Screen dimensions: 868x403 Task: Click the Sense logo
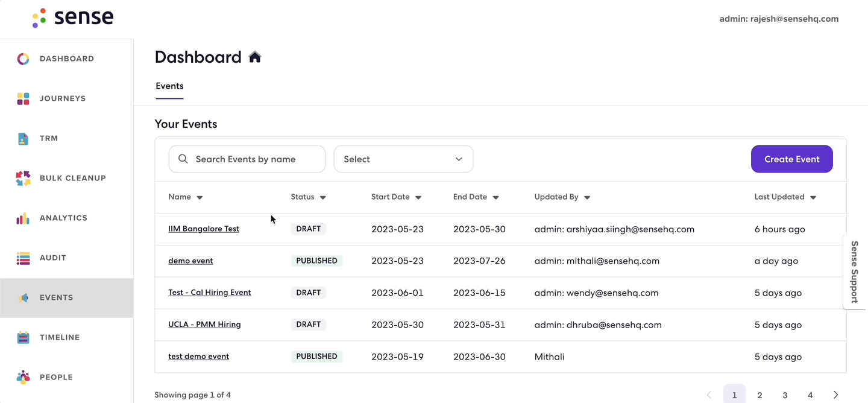point(72,17)
